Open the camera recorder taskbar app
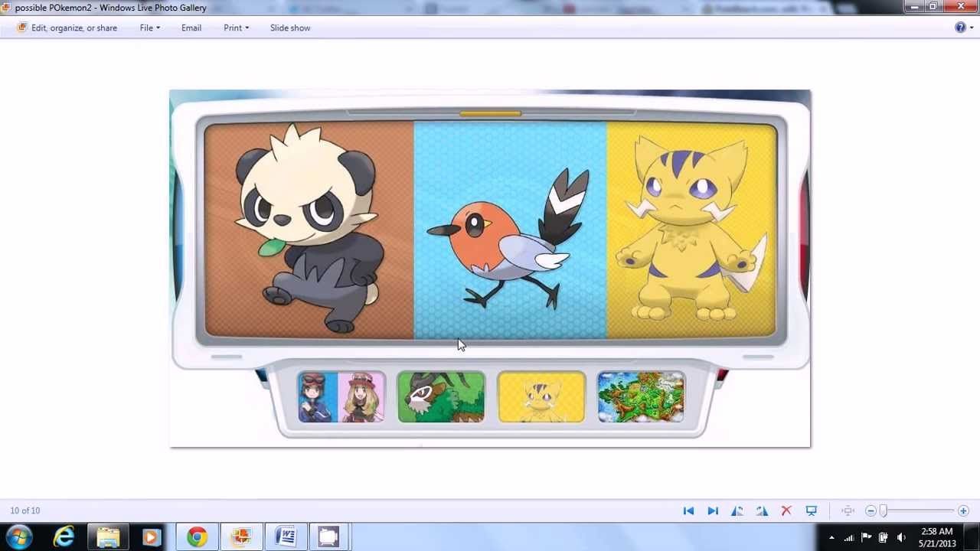The height and width of the screenshot is (551, 980). coord(328,537)
